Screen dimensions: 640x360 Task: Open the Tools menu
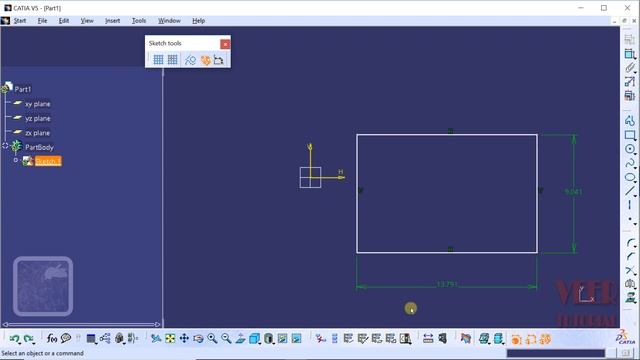(x=139, y=21)
